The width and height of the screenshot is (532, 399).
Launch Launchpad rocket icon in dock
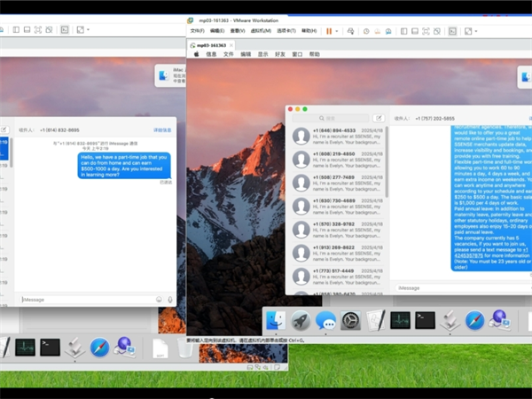(301, 321)
